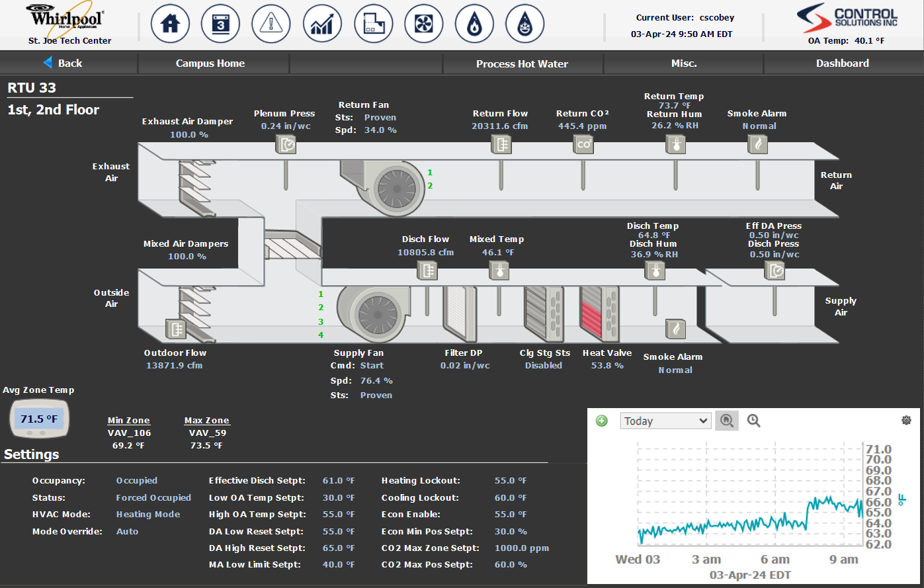This screenshot has width=924, height=588.
Task: Open chart settings gear icon
Action: pyautogui.click(x=906, y=420)
